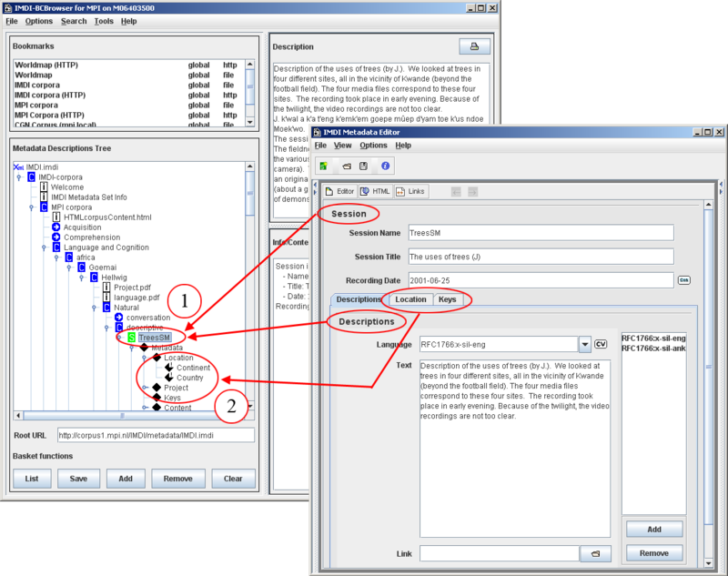Screen dimensions: 728x576
Task: Click into the Session Title input field
Action: [x=540, y=257]
